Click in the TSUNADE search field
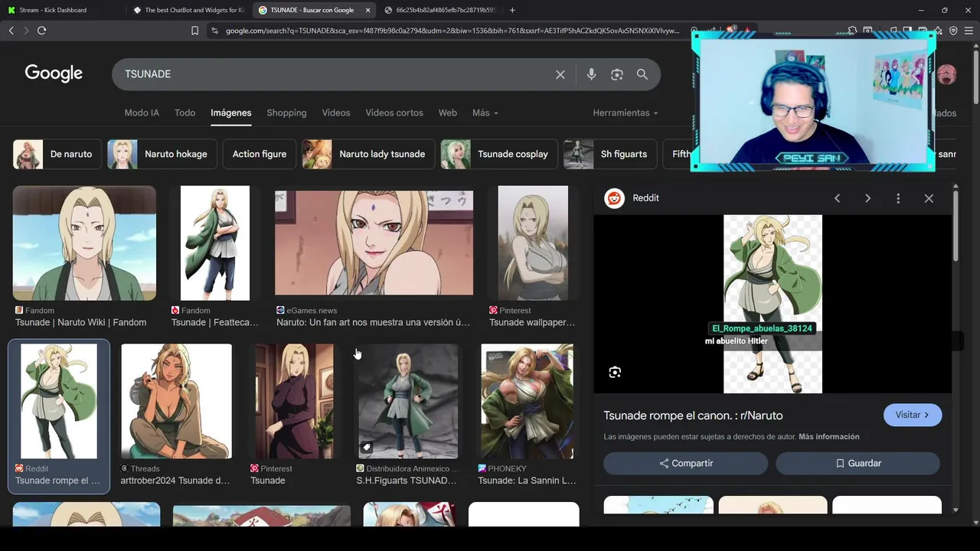This screenshot has width=980, height=551. (x=337, y=74)
